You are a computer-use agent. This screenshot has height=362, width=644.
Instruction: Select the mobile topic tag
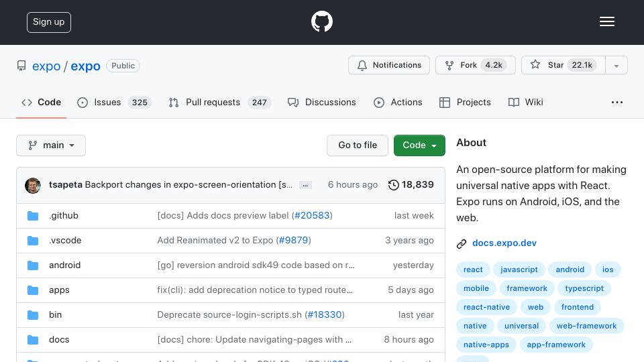click(476, 288)
